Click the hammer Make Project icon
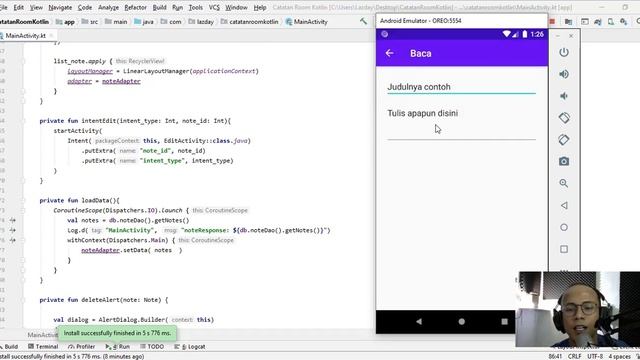 click(363, 21)
